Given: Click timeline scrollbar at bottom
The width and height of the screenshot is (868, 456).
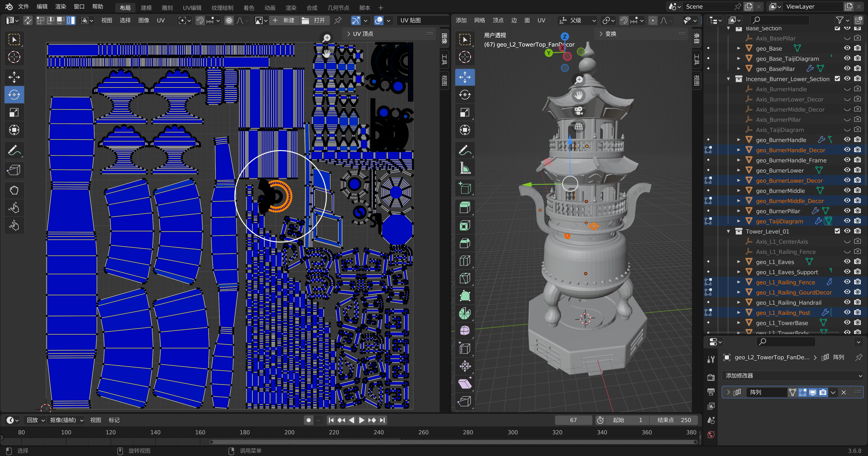Looking at the screenshot, I should coord(453,442).
